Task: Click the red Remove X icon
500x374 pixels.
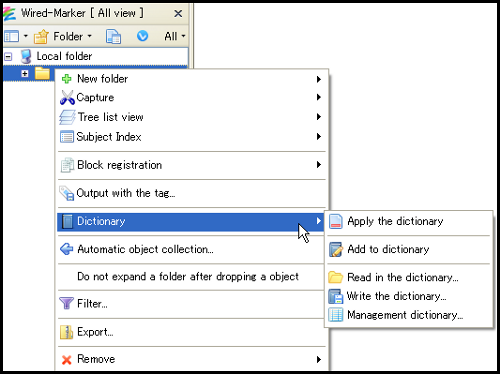Action: (67, 360)
